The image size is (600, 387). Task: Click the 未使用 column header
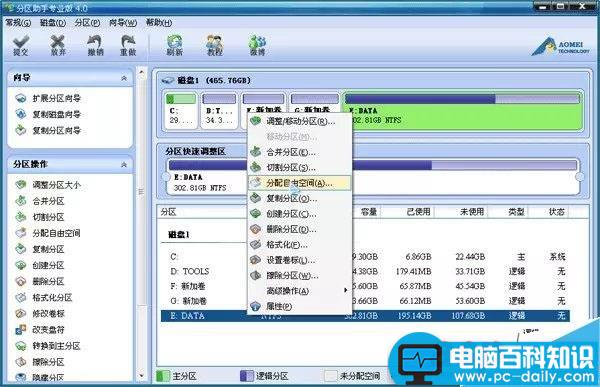(471, 212)
